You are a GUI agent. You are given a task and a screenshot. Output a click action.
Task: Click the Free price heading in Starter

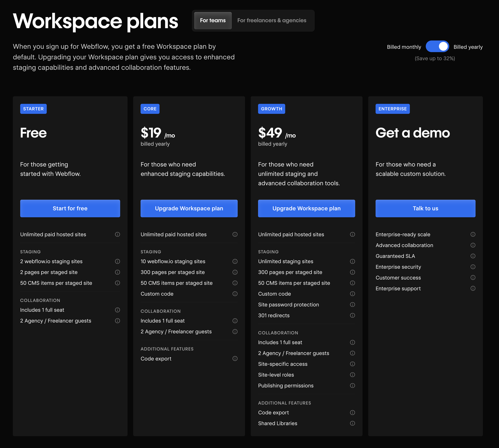click(33, 133)
